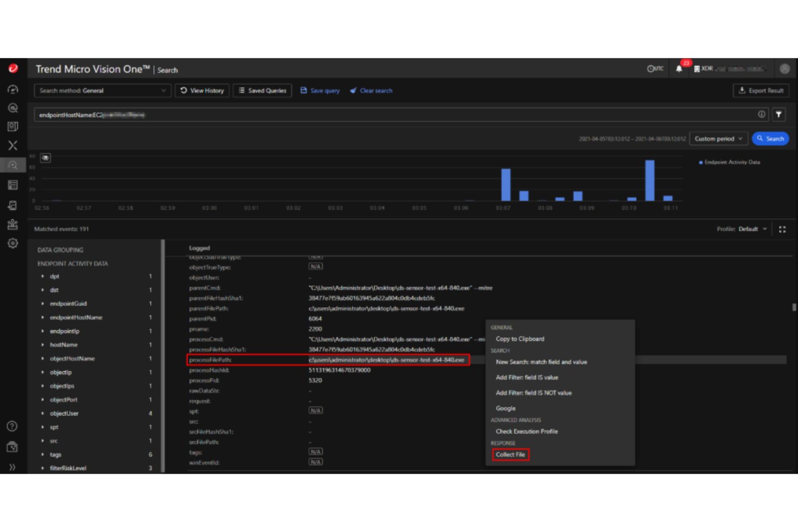
Task: Click the tallest bar near 03:10 in the chart
Action: pos(649,181)
